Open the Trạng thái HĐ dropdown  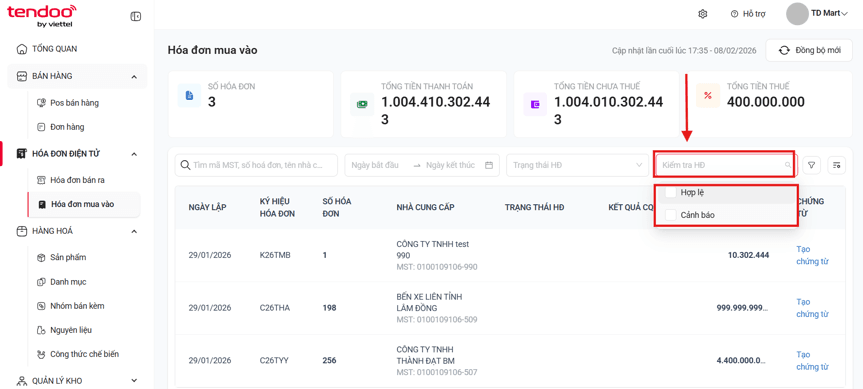click(577, 165)
